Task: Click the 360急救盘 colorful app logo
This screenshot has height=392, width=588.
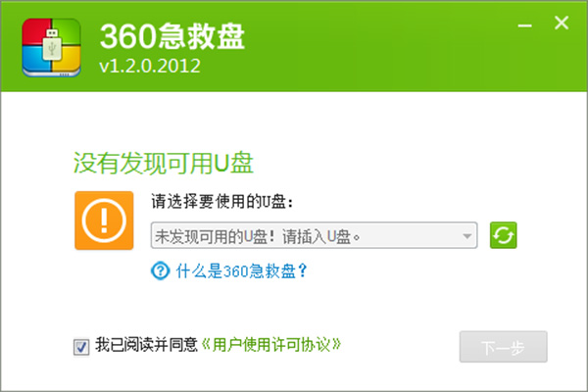Action: coord(51,48)
